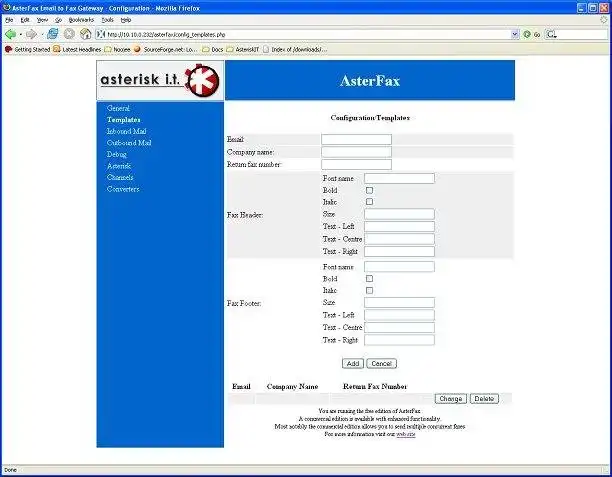The width and height of the screenshot is (612, 477).
Task: Open the View menu
Action: tap(42, 20)
